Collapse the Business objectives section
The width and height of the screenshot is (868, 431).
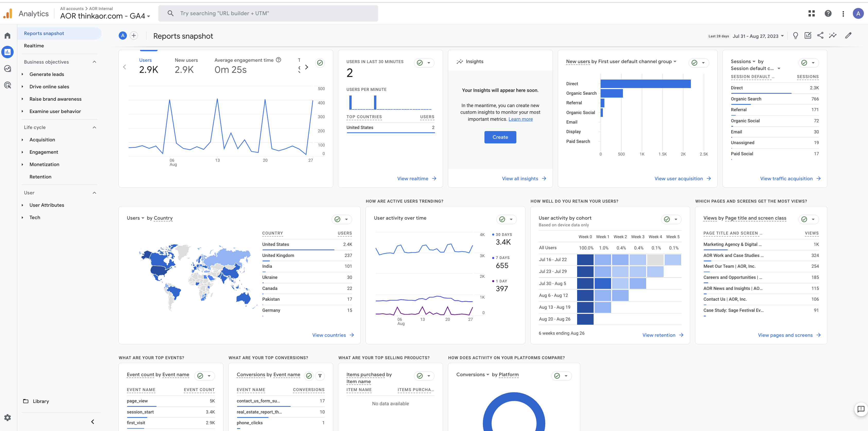94,62
